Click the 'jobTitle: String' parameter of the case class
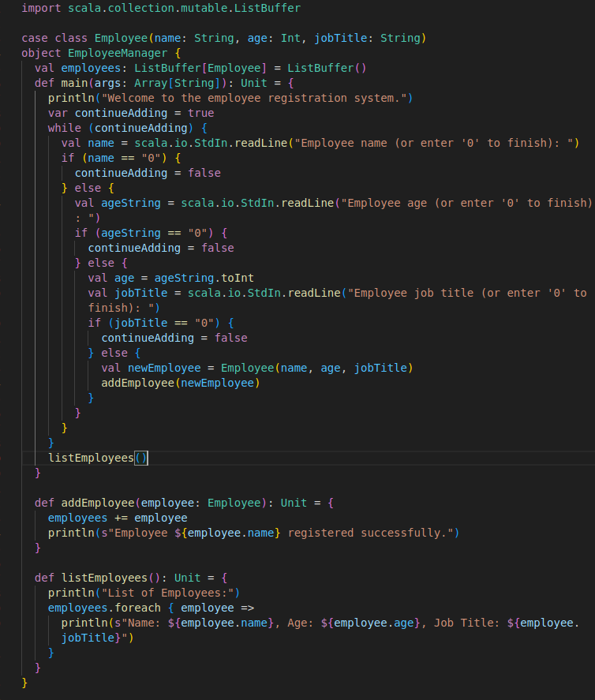595x700 pixels. 367,38
